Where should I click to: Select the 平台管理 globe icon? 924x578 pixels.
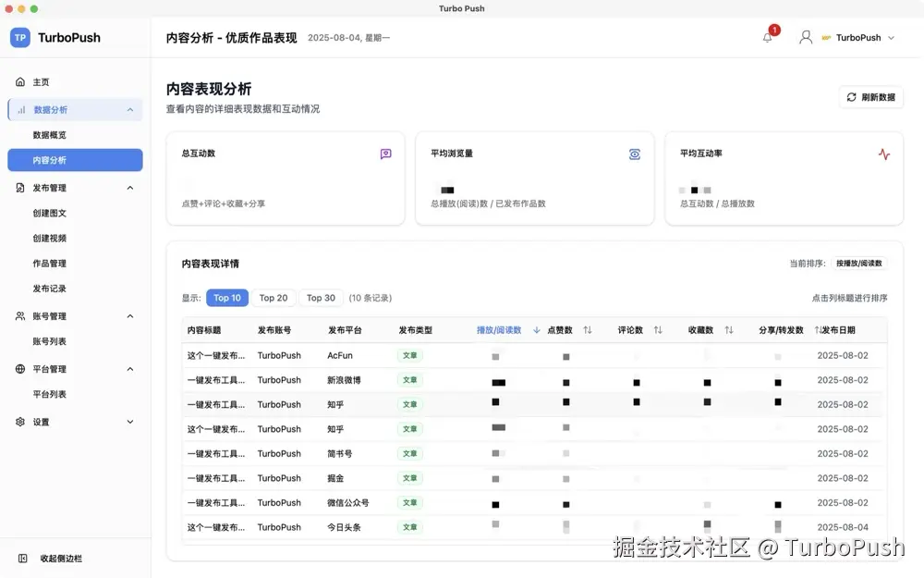click(20, 368)
